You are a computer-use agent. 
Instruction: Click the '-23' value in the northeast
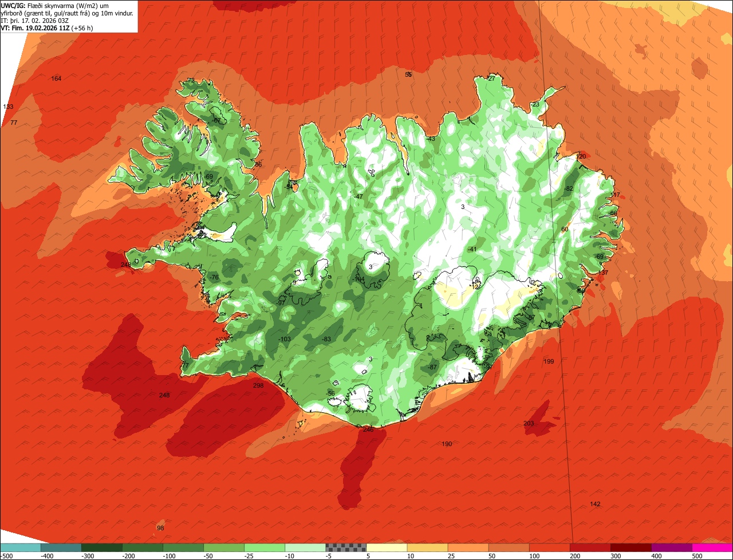click(535, 104)
